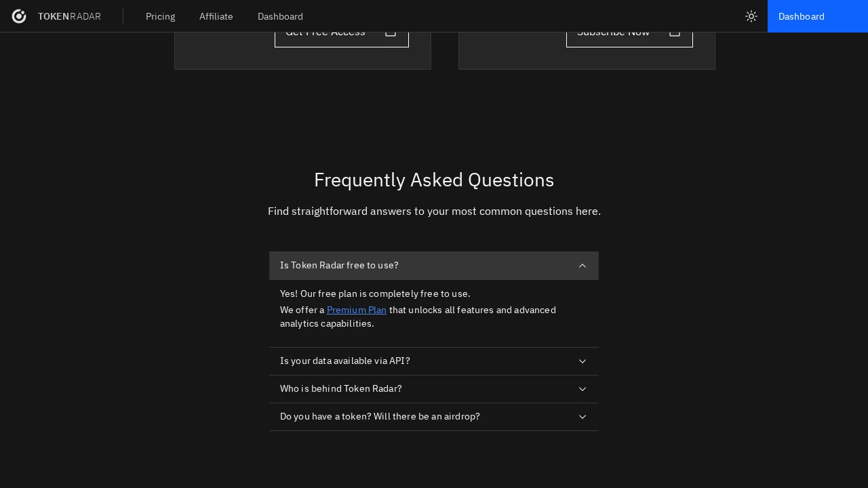Image resolution: width=868 pixels, height=488 pixels.
Task: Click chevron icon beside "Who is behind Token Radar?"
Action: (x=583, y=389)
